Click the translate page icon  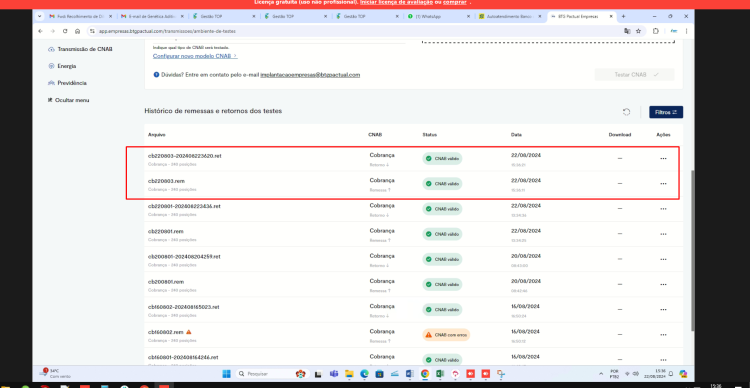pos(627,31)
